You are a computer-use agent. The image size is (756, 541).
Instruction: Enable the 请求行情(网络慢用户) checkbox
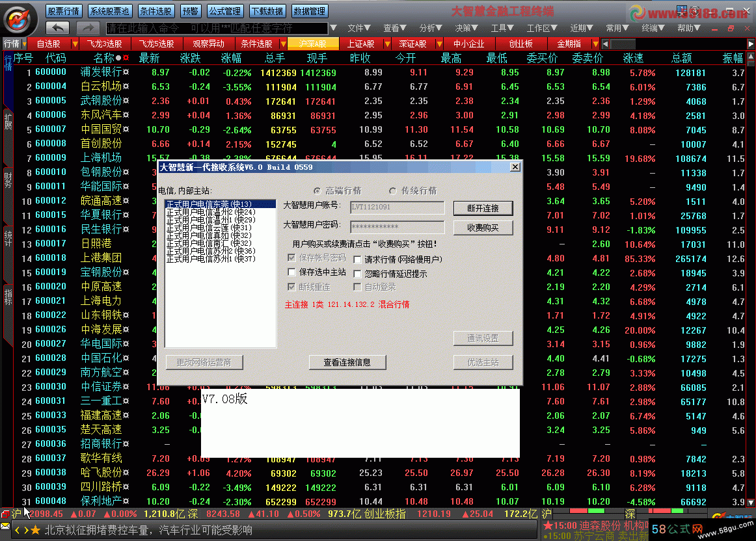pos(357,259)
